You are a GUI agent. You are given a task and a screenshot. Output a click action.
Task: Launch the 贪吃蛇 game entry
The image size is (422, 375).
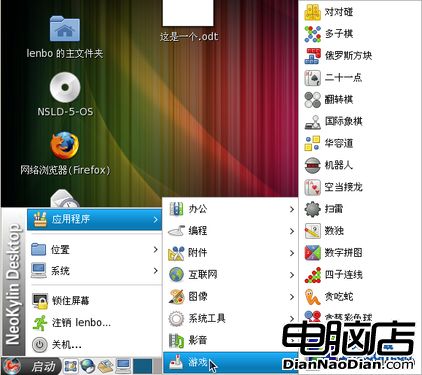click(360, 296)
